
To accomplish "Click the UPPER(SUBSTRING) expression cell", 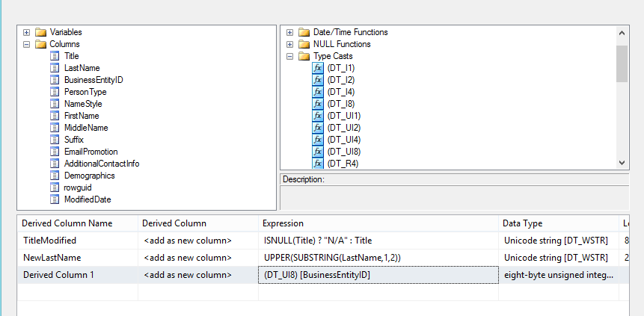I will click(x=378, y=258).
